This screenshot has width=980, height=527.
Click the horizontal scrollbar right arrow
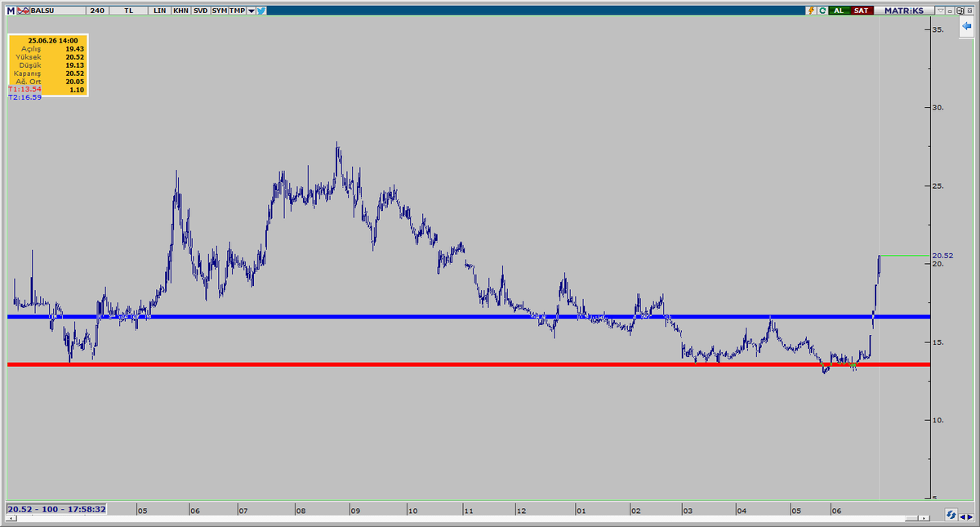(923, 518)
